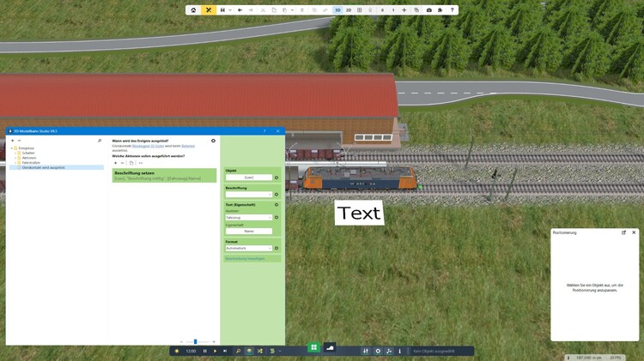The height and width of the screenshot is (361, 644).
Task: Toggle the Objekt option circle icon
Action: pyautogui.click(x=276, y=177)
